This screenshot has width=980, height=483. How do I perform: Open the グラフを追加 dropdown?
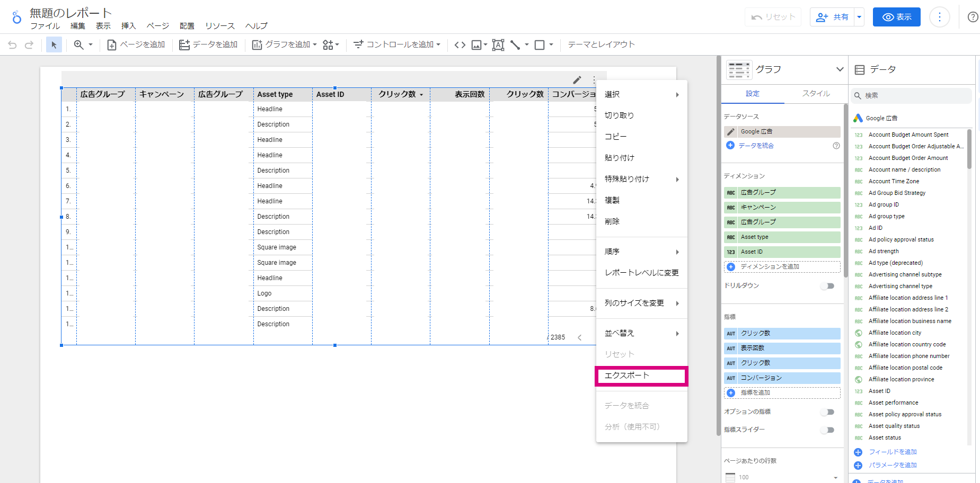284,45
